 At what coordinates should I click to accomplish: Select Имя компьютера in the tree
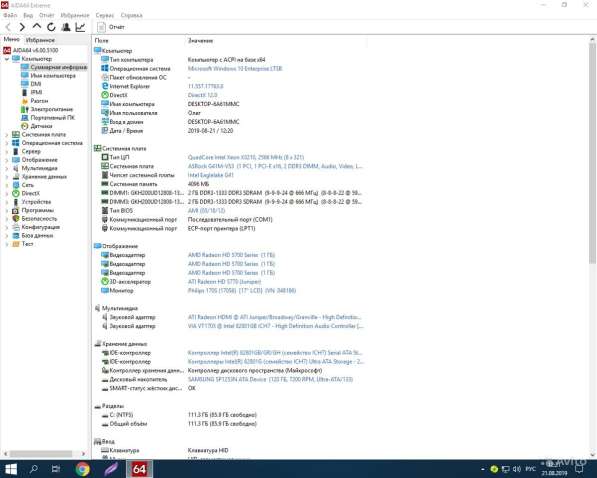48,75
